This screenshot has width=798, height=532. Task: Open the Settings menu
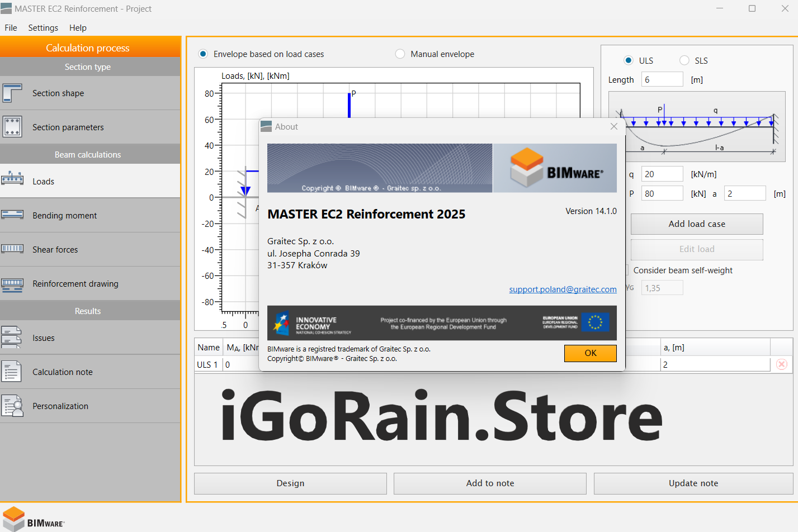point(43,28)
